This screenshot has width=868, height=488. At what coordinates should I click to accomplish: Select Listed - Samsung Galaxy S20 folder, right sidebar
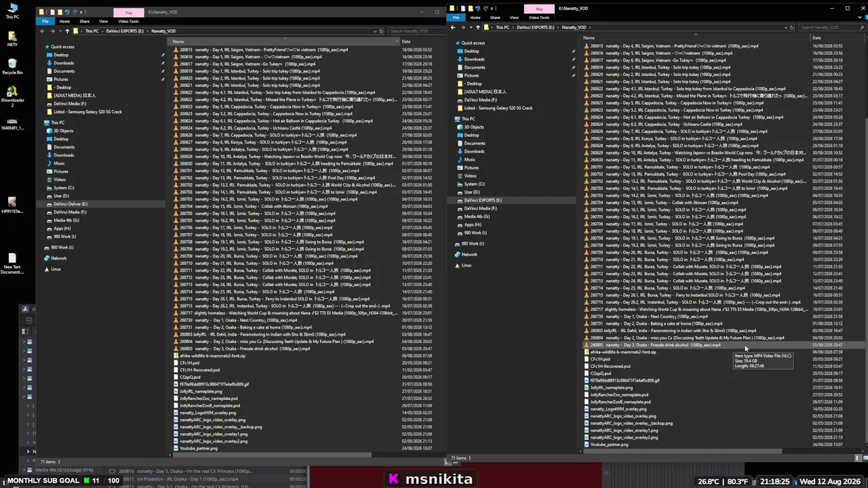498,108
